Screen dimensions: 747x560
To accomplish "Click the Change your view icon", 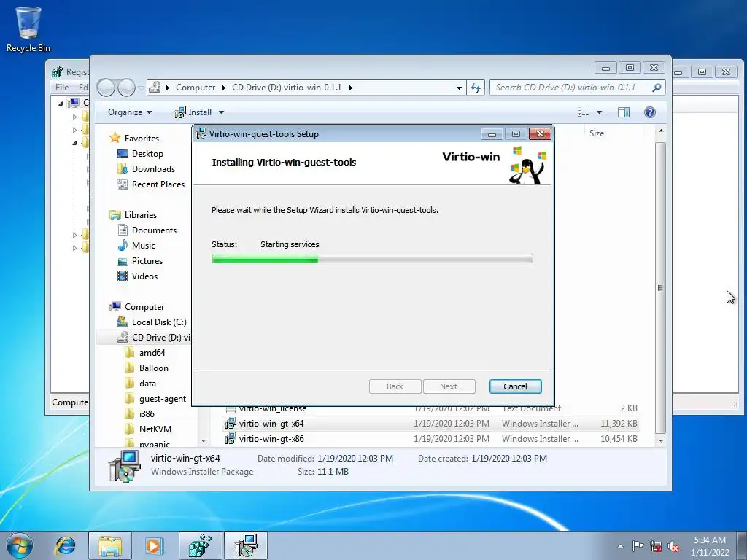I will coord(583,112).
